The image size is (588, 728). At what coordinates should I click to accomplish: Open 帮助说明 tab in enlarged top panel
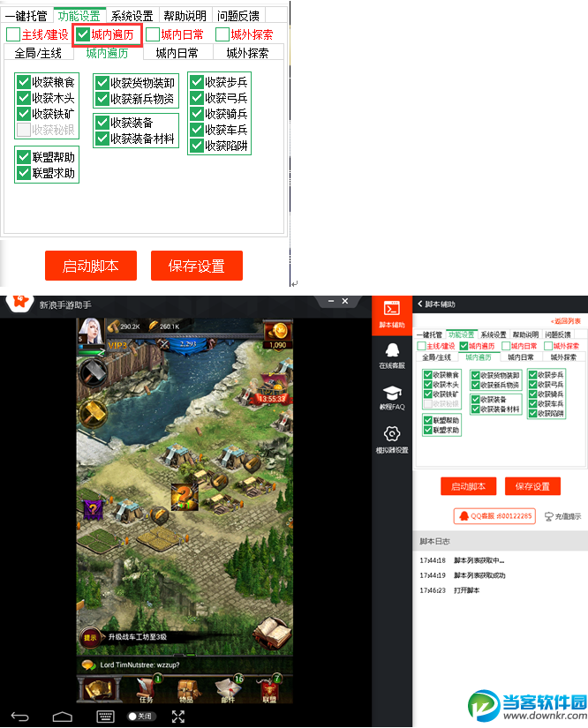point(185,16)
